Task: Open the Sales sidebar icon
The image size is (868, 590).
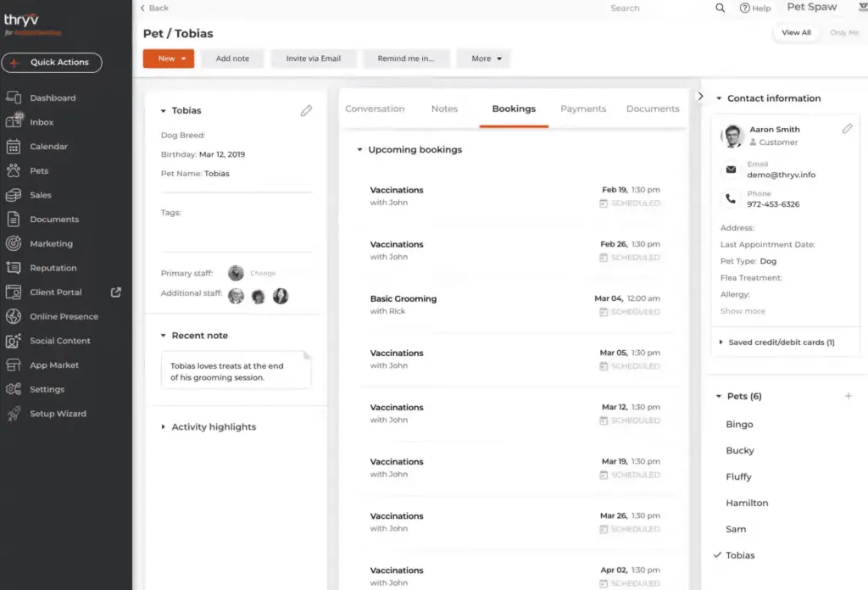Action: 14,195
